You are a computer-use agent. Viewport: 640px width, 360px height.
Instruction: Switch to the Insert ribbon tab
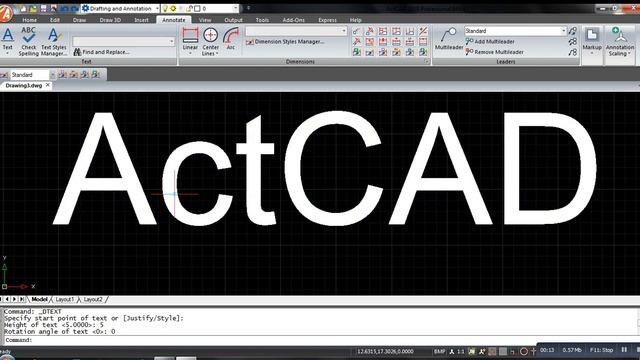(142, 20)
